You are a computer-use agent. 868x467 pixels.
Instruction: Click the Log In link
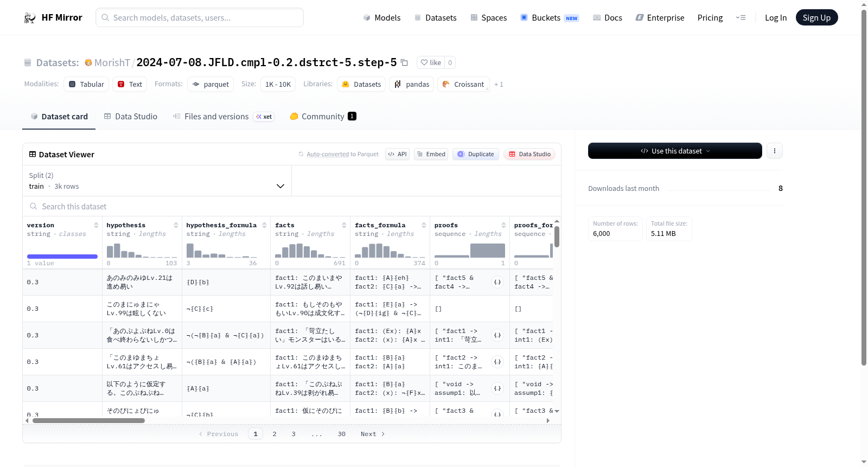(776, 17)
